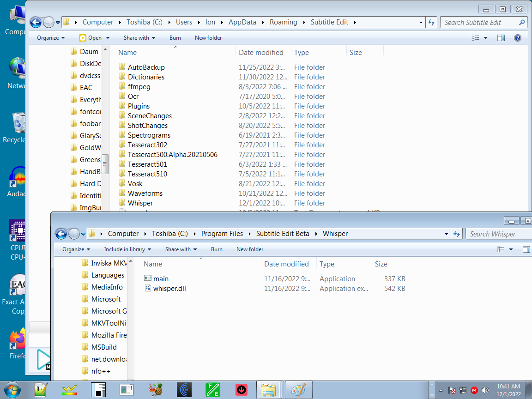
Task: Open Share with menu in Whisper window
Action: [x=181, y=249]
